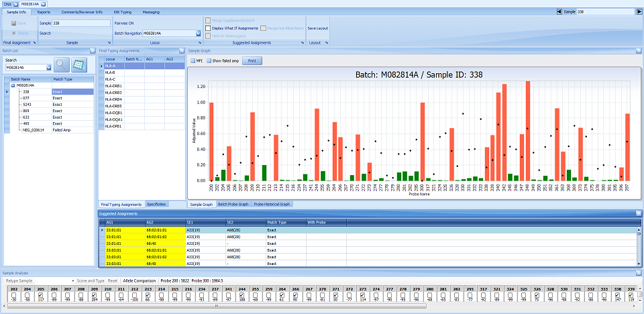Open the Layout group dialog launcher

[x=327, y=43]
